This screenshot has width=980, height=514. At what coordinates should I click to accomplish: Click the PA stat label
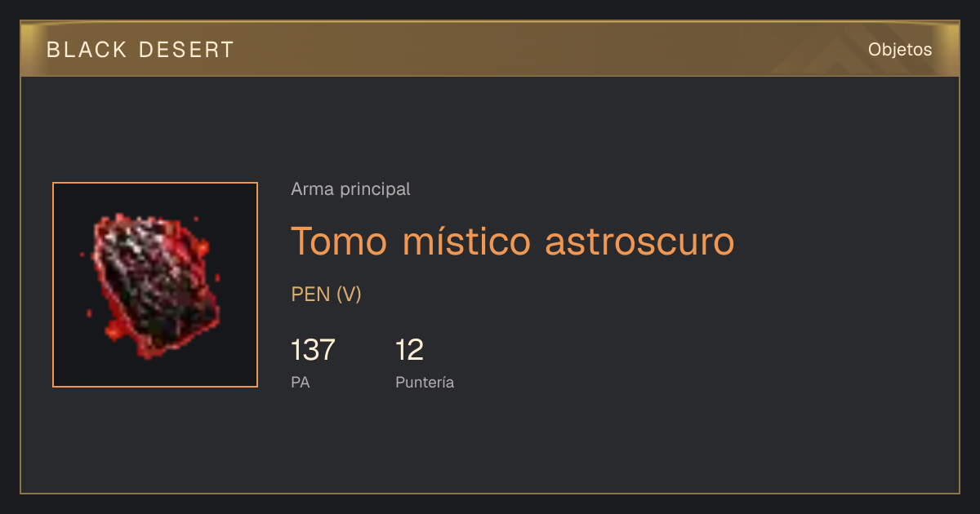[x=301, y=382]
